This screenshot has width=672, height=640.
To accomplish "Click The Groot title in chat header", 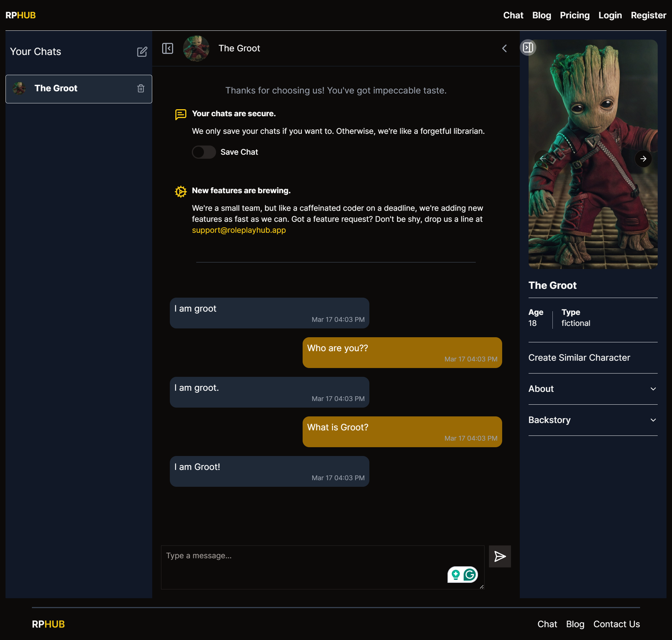I will (239, 48).
